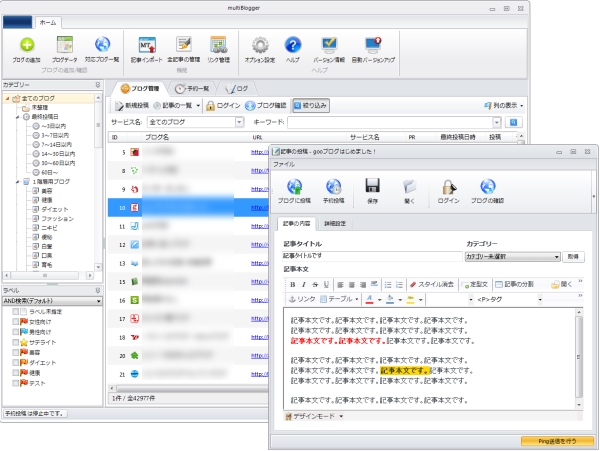The image size is (600, 451).
Task: Insert a numbered list in editor
Action: (x=399, y=284)
